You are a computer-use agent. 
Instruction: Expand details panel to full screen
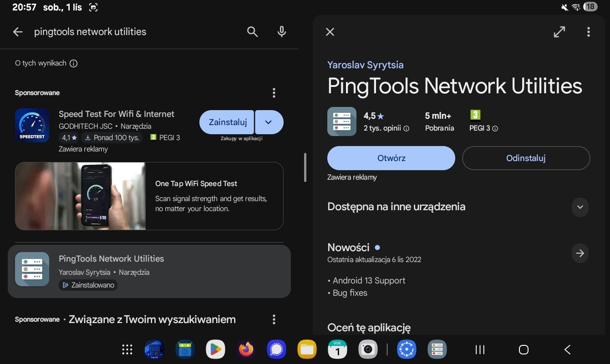click(559, 32)
